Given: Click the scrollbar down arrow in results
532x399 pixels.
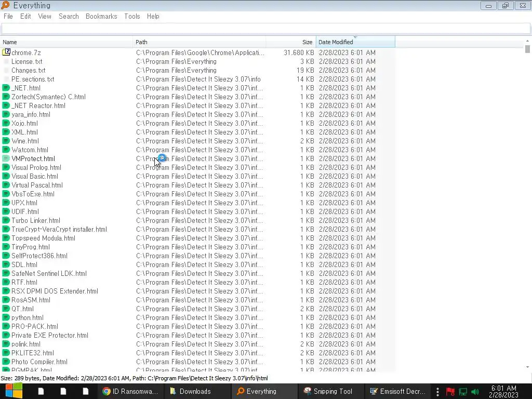Looking at the screenshot, I should pos(527,367).
